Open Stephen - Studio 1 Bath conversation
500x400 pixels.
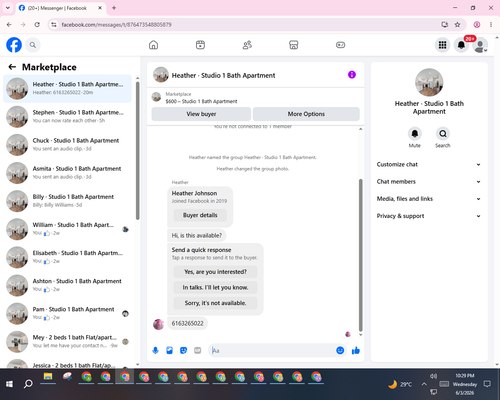[67, 117]
